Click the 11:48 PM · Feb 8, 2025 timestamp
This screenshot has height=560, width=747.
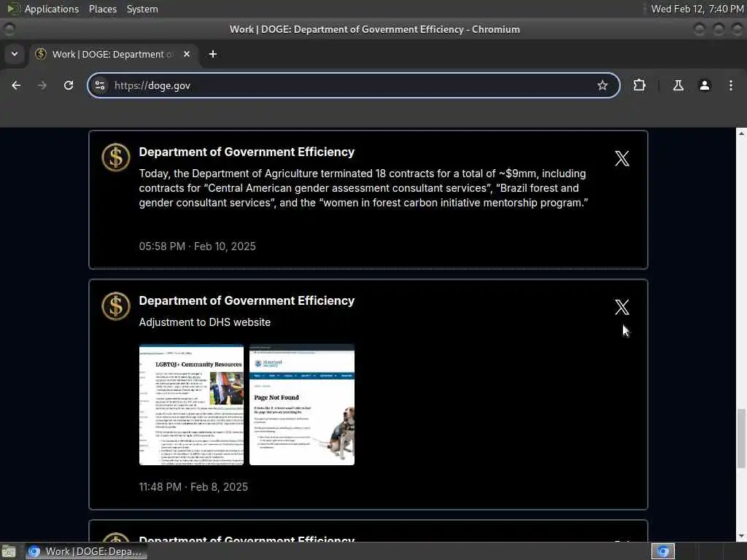(x=193, y=486)
